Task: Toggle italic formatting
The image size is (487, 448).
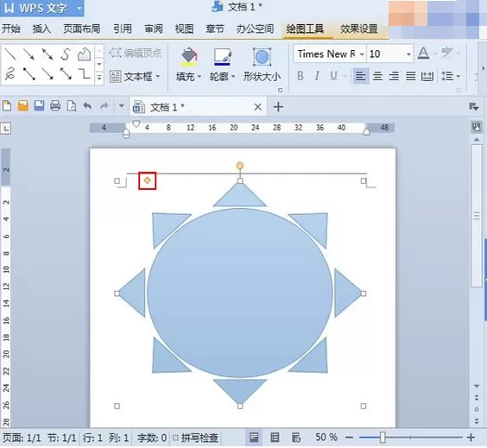Action: coord(317,76)
